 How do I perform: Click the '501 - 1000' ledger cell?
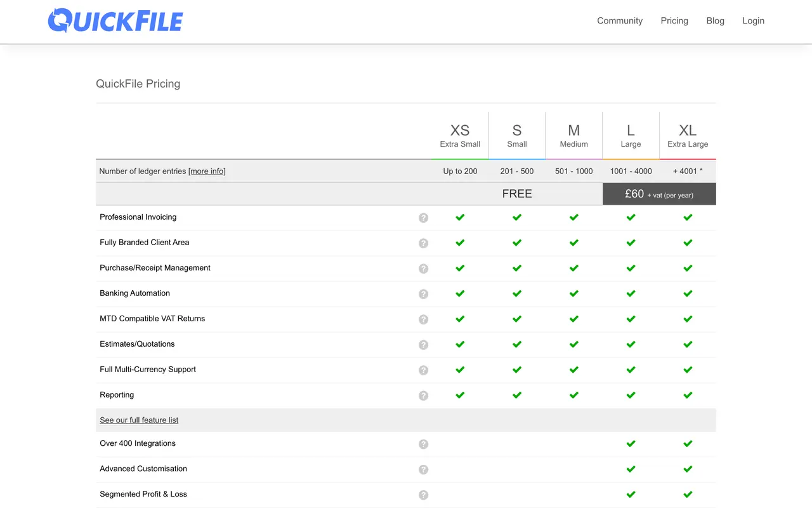(x=574, y=171)
